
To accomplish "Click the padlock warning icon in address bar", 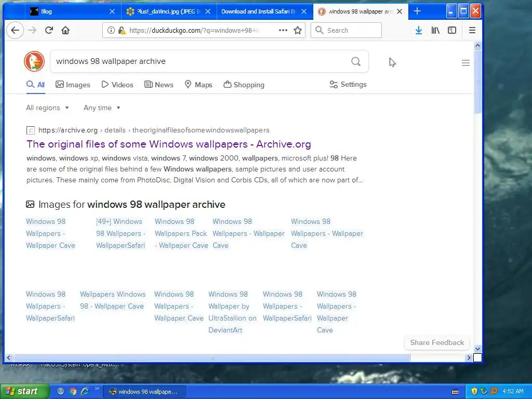I will click(x=122, y=30).
